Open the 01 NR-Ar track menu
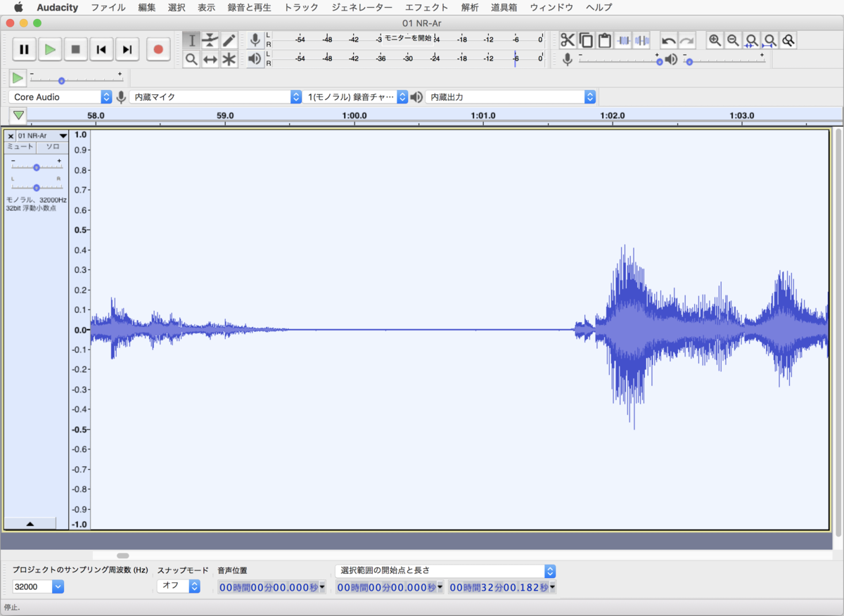This screenshot has height=616, width=844. (42, 136)
